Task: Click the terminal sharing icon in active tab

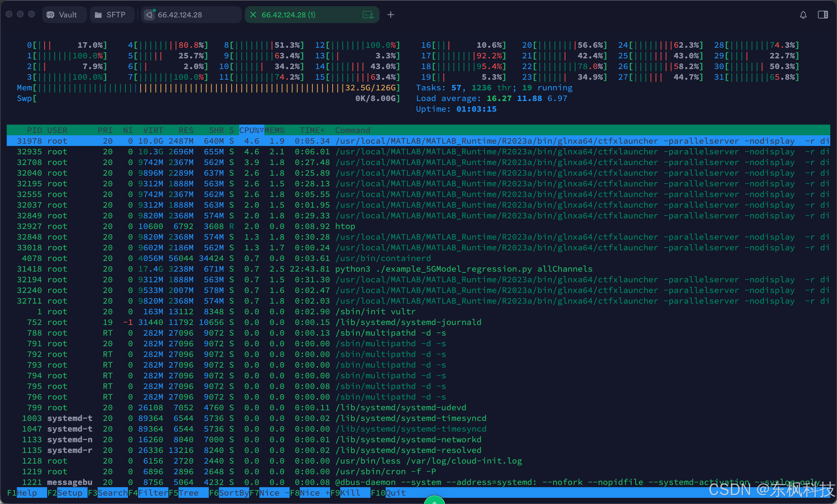Action: click(368, 15)
